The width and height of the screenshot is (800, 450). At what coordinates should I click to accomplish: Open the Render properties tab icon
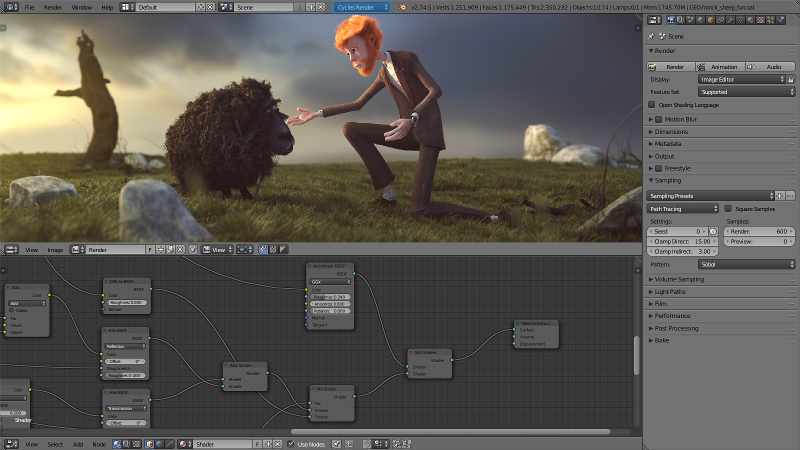pyautogui.click(x=671, y=20)
